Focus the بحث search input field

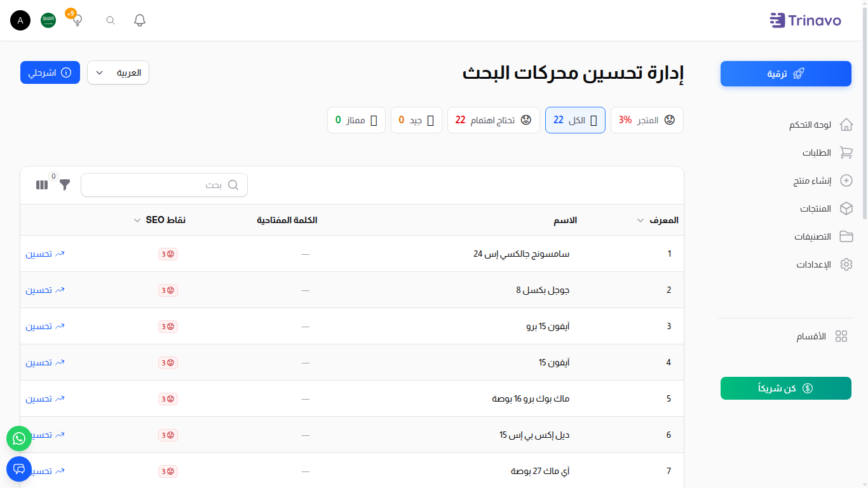click(x=164, y=185)
